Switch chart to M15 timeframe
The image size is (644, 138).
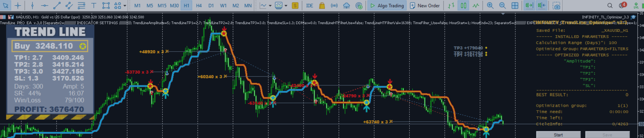tap(162, 6)
